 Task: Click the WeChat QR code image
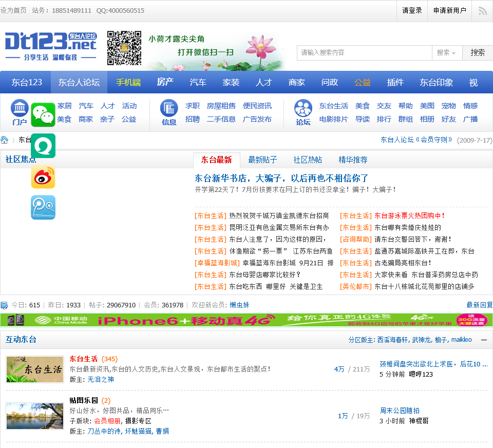[x=124, y=48]
